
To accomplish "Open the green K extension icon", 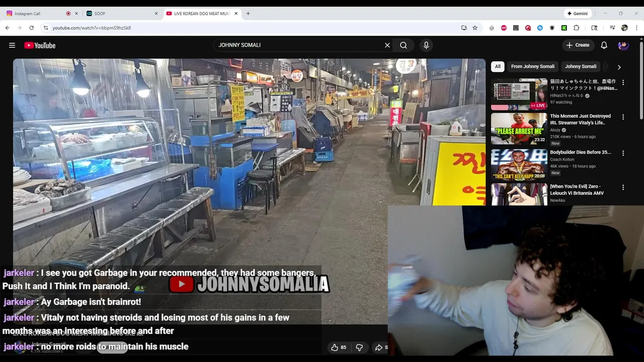I will coord(564,28).
